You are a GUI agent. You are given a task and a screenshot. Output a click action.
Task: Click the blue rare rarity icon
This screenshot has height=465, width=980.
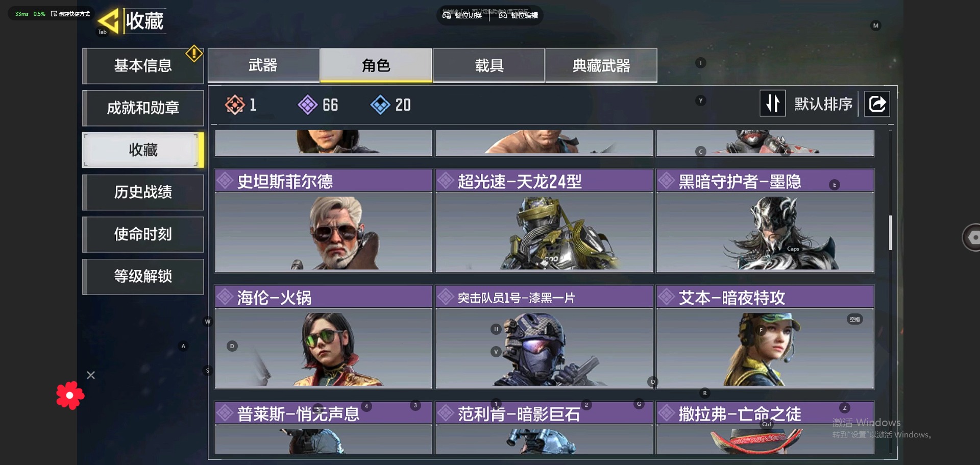point(380,105)
